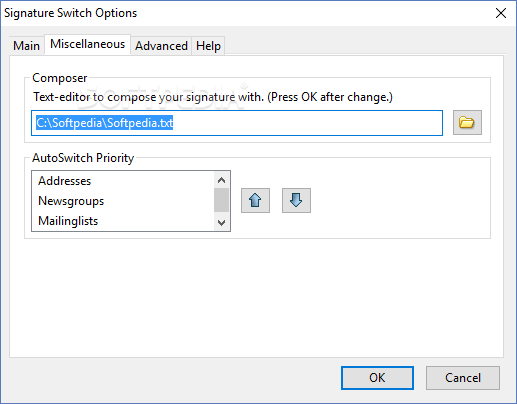Click the priority list's scroll-up arrow
Viewport: 517px width, 404px height.
point(221,180)
